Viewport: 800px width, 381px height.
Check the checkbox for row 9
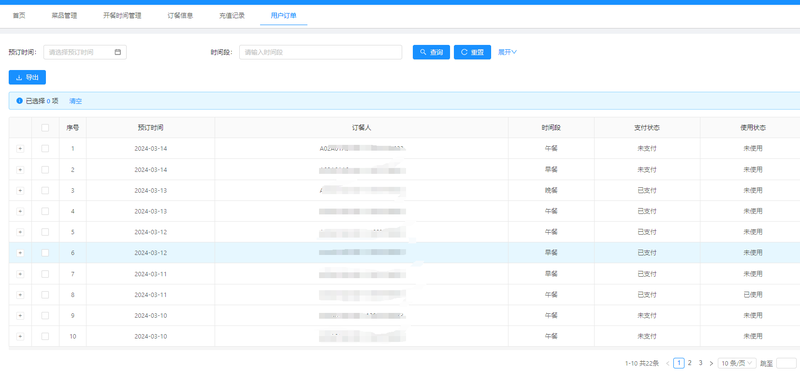45,316
